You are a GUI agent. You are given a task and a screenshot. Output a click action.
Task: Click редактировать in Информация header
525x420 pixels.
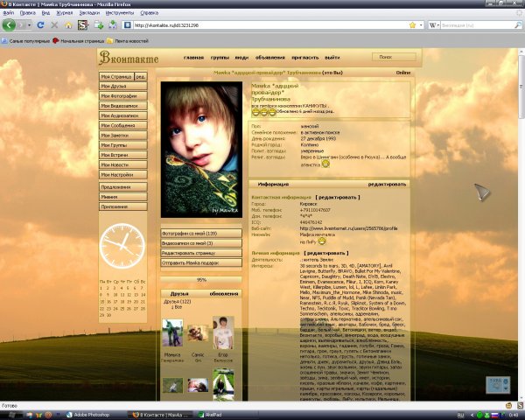tap(387, 185)
